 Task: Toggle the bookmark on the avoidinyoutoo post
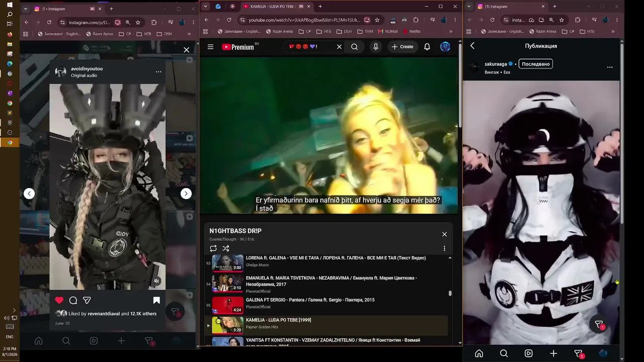(156, 300)
